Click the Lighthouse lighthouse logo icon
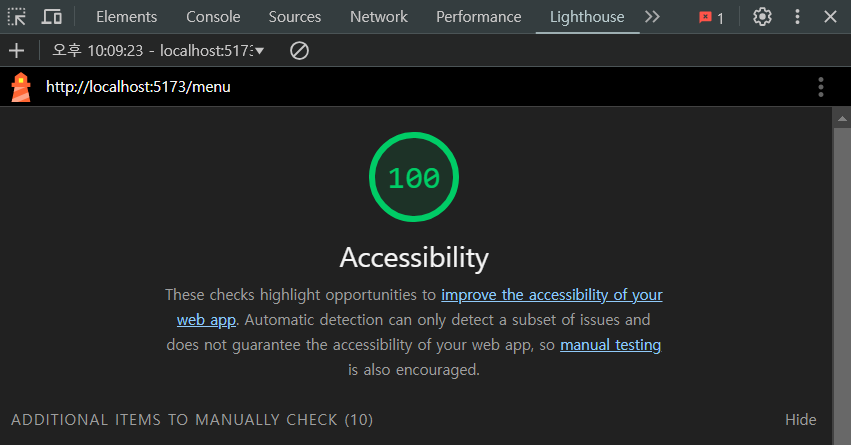Screen dimensions: 851x445 tap(21, 87)
